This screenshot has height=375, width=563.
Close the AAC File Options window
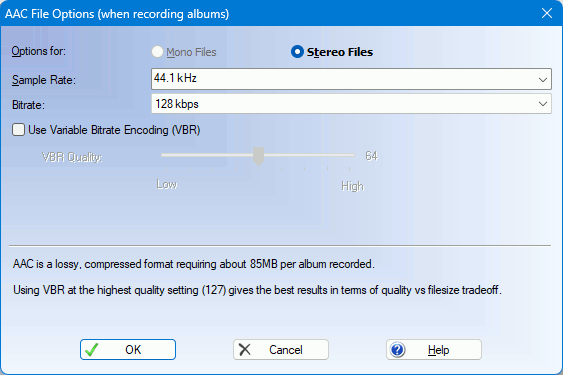coord(547,13)
